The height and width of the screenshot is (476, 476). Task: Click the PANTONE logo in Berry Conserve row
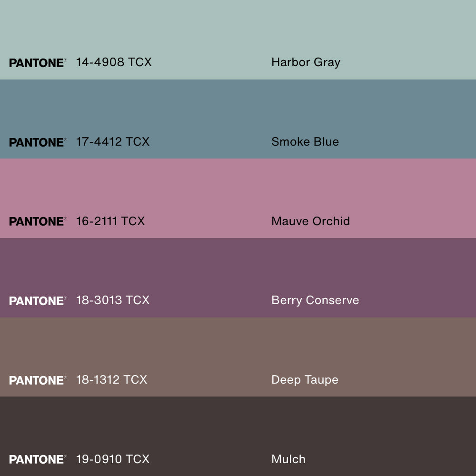(38, 301)
